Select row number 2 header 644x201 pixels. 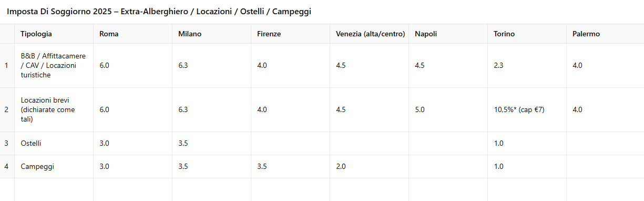click(7, 110)
